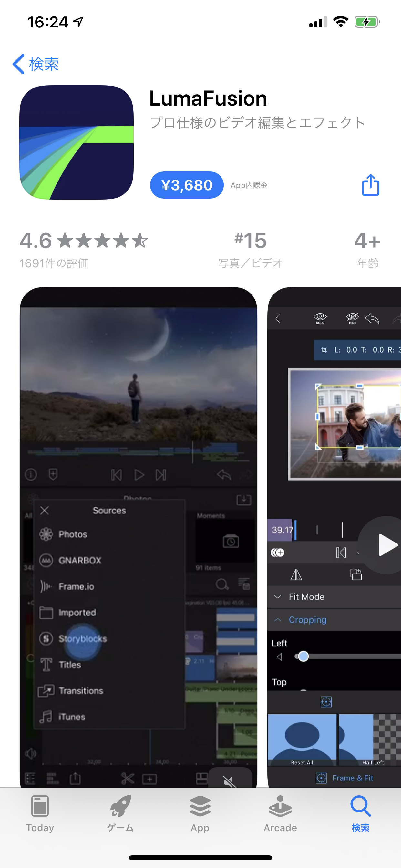Open iTunes in Sources list

pyautogui.click(x=109, y=717)
